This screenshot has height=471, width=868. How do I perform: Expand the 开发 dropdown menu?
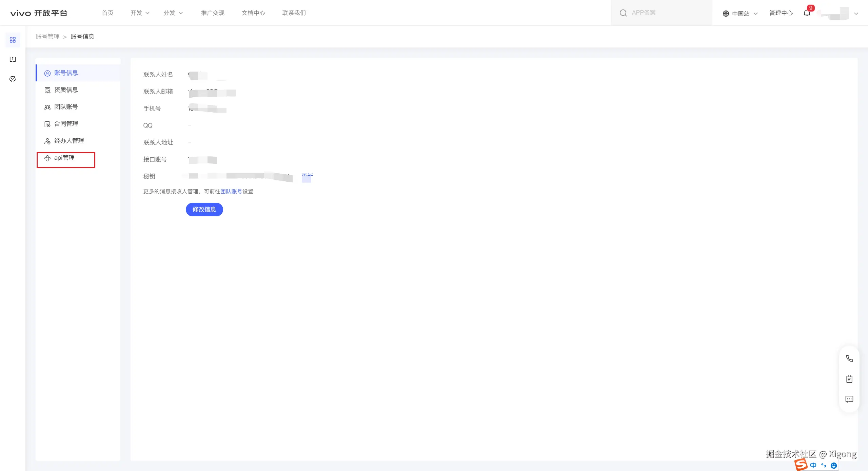[140, 13]
